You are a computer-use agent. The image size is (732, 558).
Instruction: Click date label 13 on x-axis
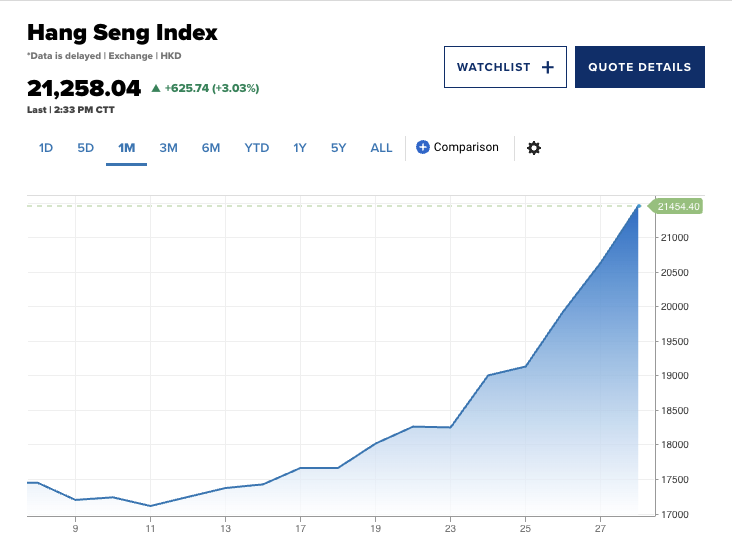click(225, 529)
